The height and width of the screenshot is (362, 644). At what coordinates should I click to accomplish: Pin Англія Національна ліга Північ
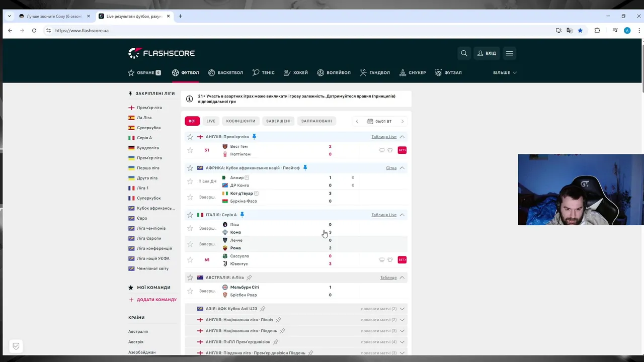coord(278,320)
